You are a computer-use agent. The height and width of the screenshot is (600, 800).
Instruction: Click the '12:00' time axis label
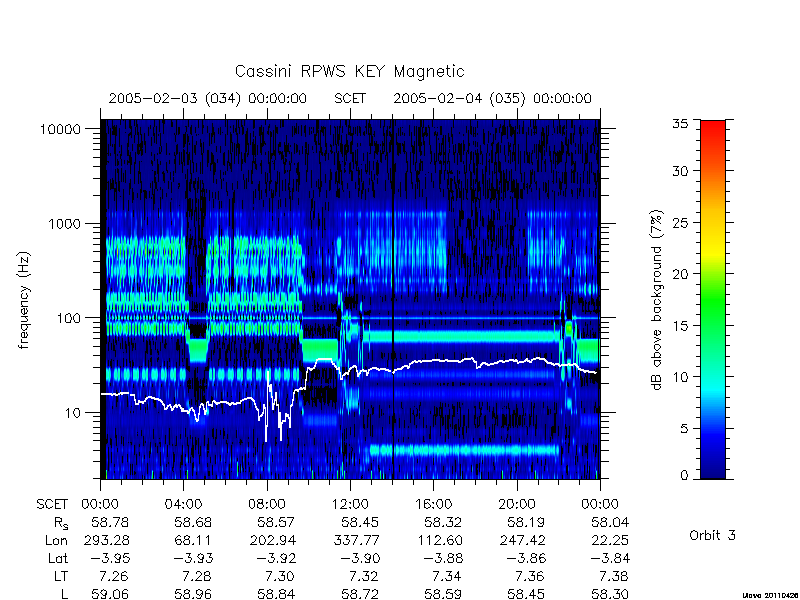[x=350, y=504]
